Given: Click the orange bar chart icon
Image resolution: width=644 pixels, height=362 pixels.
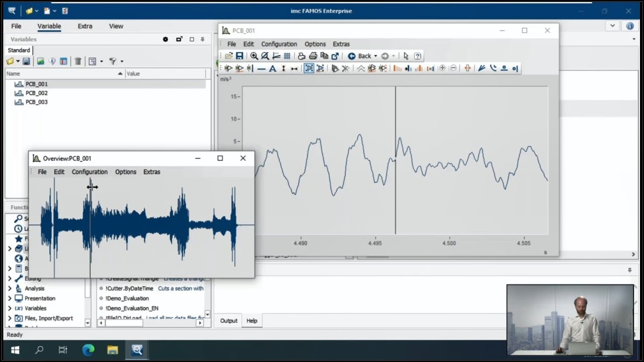Looking at the screenshot, I should (397, 68).
